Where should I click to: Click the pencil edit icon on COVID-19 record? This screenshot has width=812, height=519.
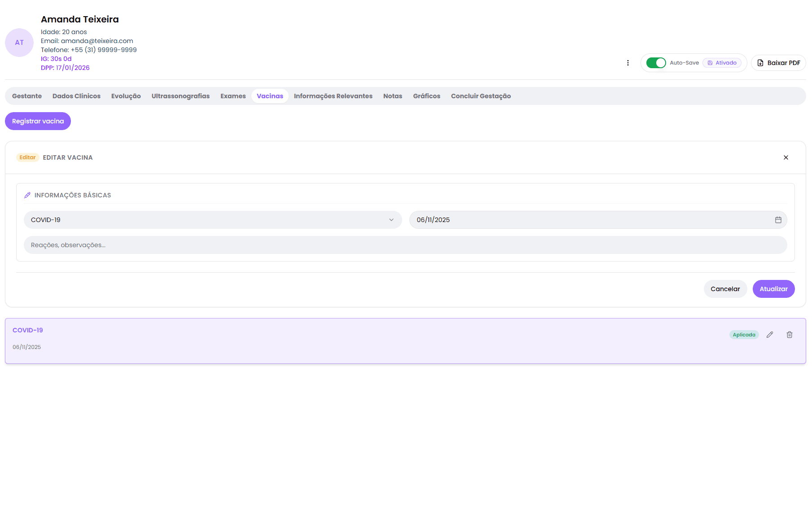coord(769,335)
